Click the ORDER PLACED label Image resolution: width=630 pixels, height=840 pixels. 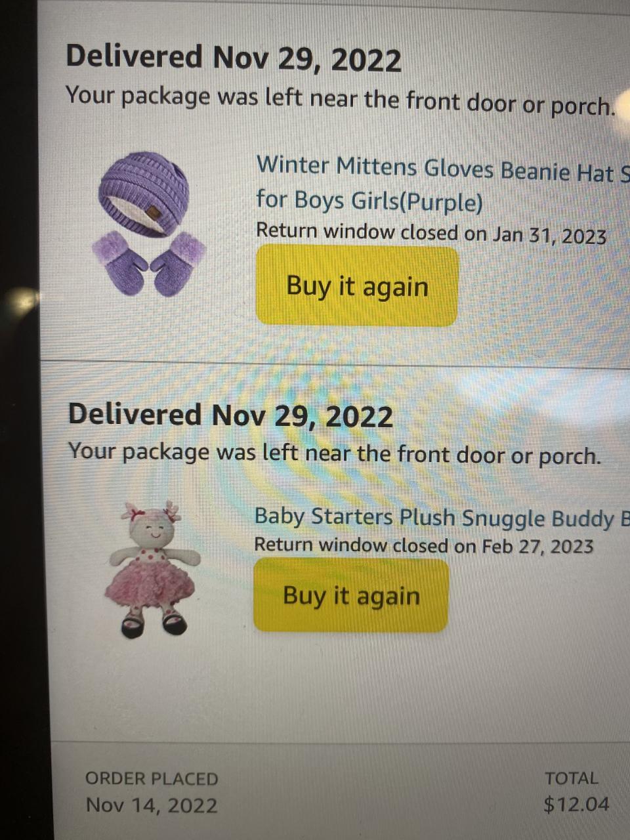(x=152, y=778)
